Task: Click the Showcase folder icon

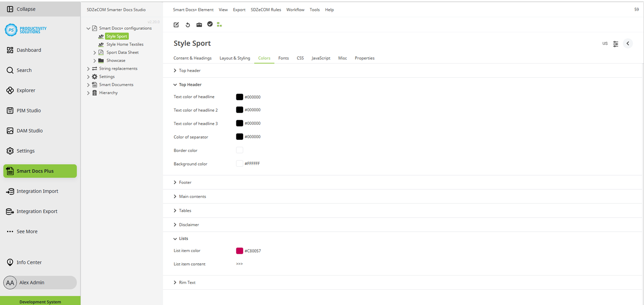Action: pyautogui.click(x=101, y=61)
